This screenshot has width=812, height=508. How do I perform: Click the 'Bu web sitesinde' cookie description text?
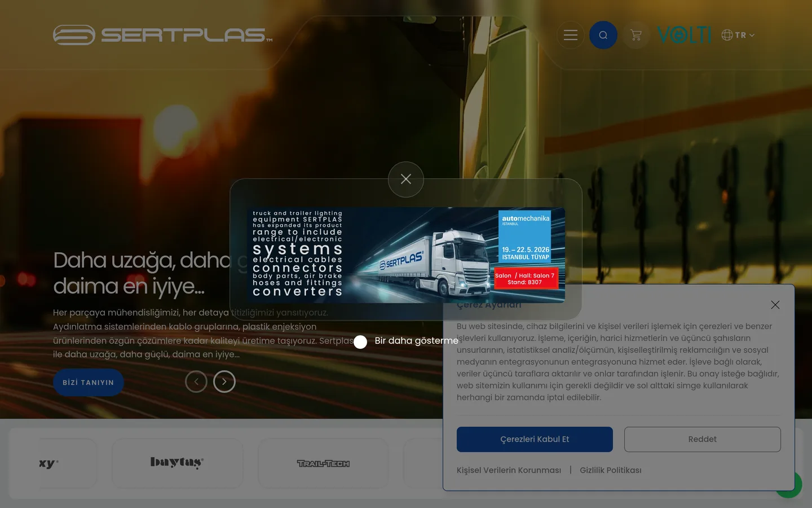pos(618,362)
